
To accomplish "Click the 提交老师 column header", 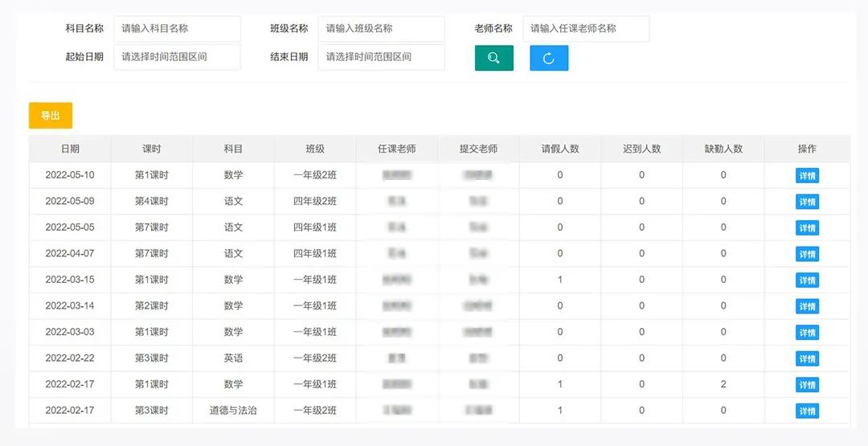I will coord(478,149).
